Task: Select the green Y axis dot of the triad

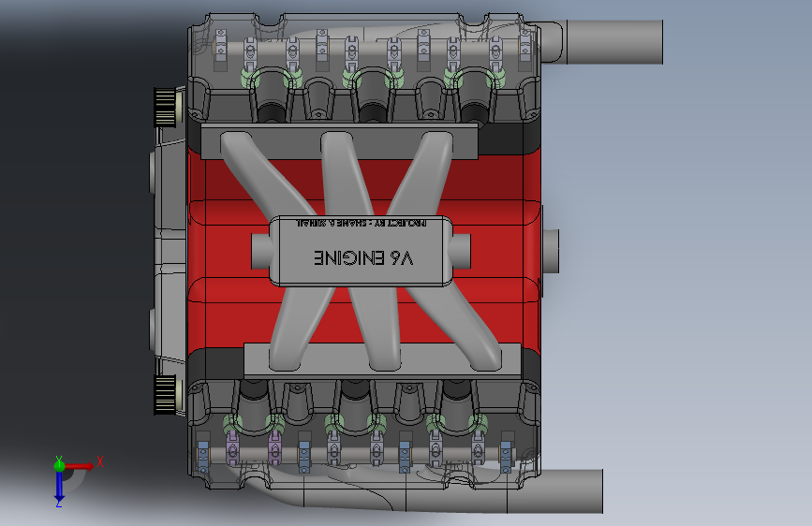Action: [x=59, y=465]
